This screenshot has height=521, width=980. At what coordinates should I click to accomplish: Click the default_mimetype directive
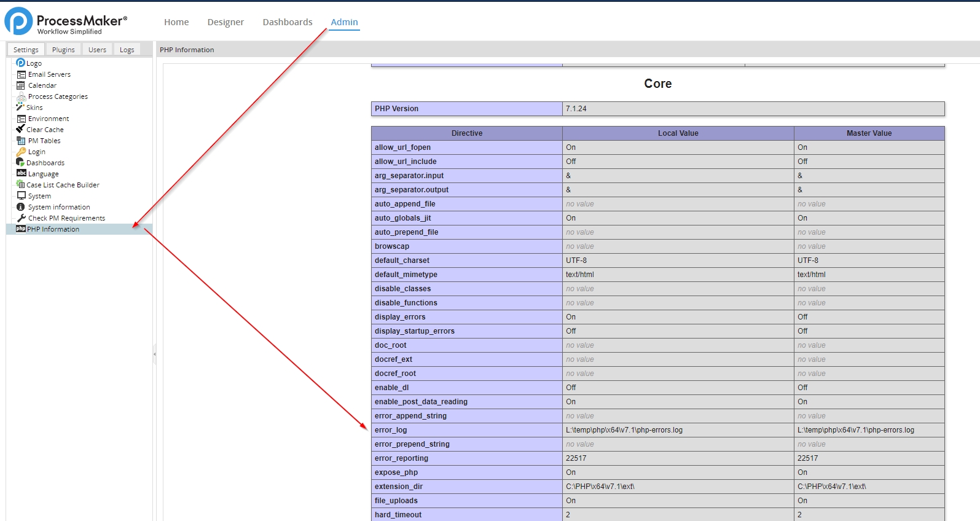[406, 275]
